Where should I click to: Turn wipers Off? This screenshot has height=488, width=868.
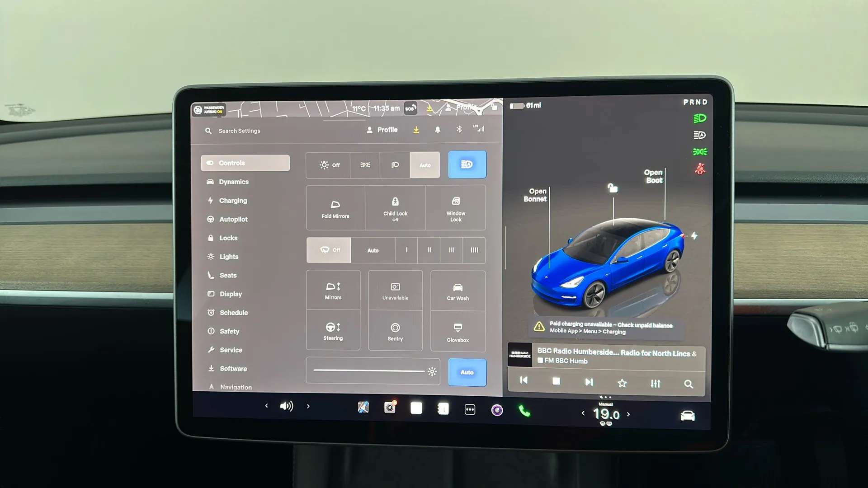pyautogui.click(x=329, y=250)
